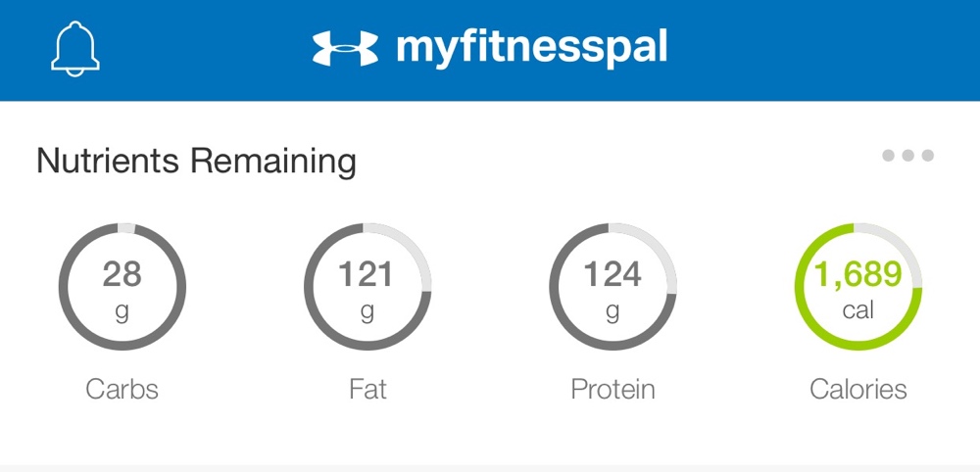
Task: Open the three-dot more options menu
Action: pos(907,156)
